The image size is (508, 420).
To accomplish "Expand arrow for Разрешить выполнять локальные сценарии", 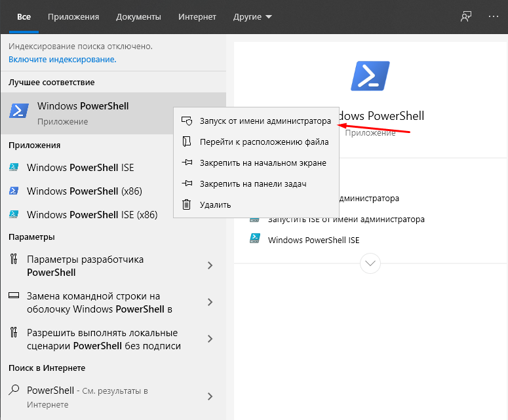I will pyautogui.click(x=210, y=339).
